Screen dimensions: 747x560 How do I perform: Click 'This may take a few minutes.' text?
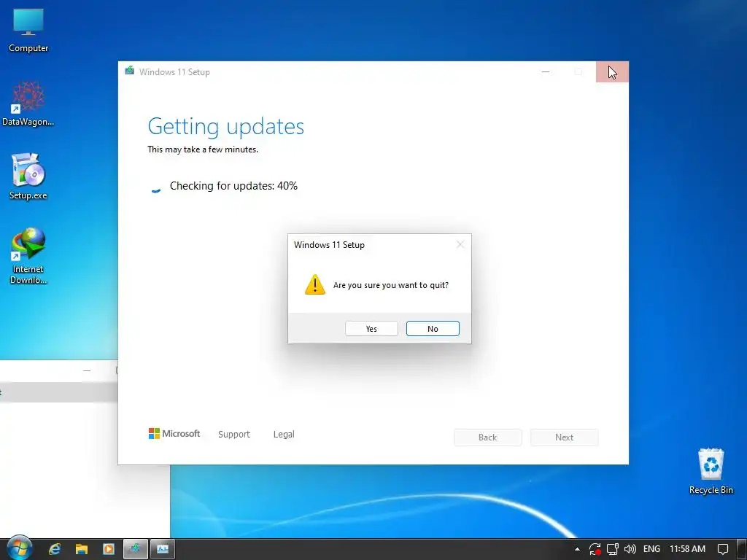203,149
